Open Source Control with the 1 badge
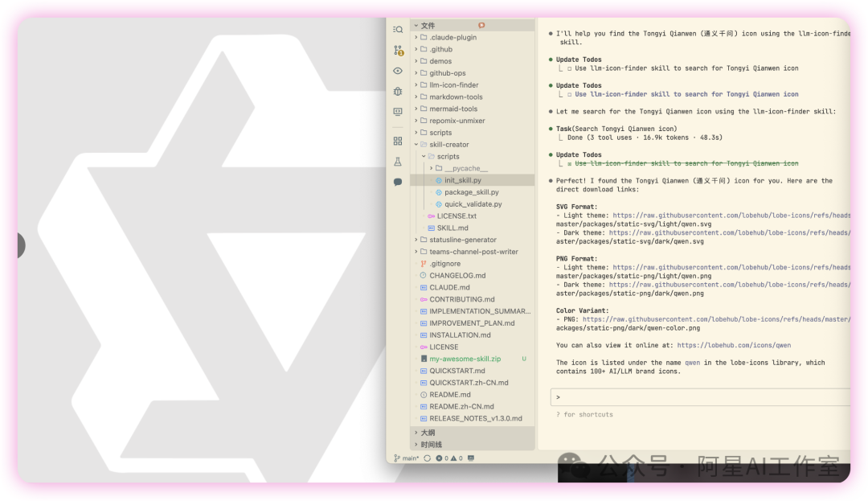Screen dimensions: 868x501 coord(399,50)
